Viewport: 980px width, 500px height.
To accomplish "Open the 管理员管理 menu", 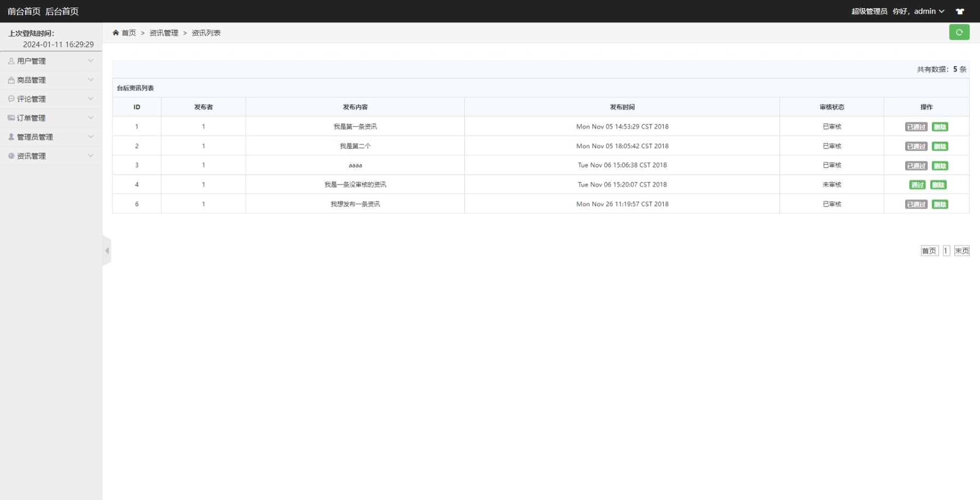I will pos(51,137).
